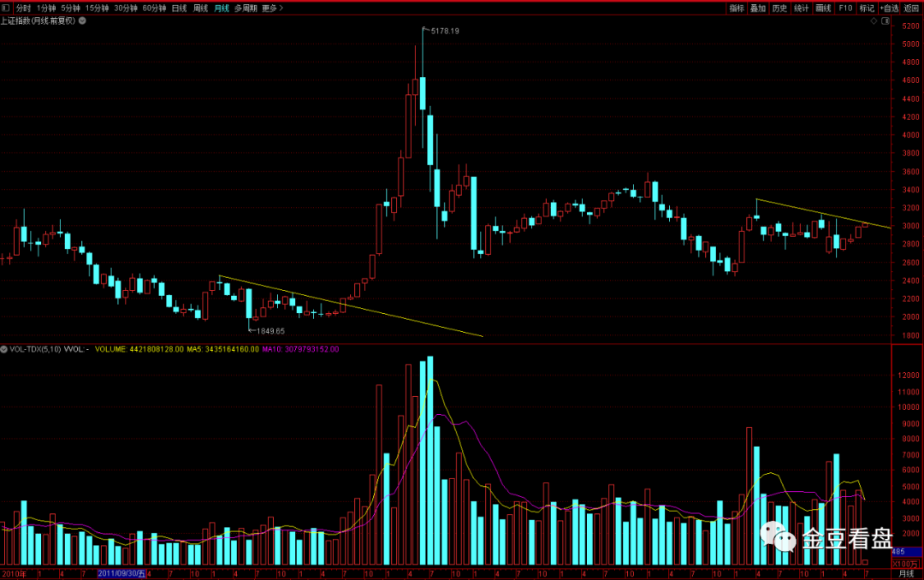This screenshot has width=924, height=580.
Task: Click the diamond icon above price axis
Action: (x=874, y=21)
